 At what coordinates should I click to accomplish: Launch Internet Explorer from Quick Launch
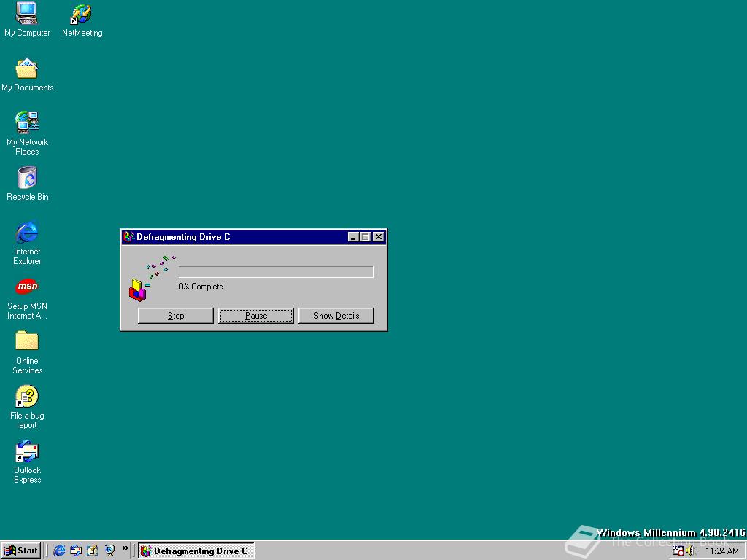tap(59, 551)
